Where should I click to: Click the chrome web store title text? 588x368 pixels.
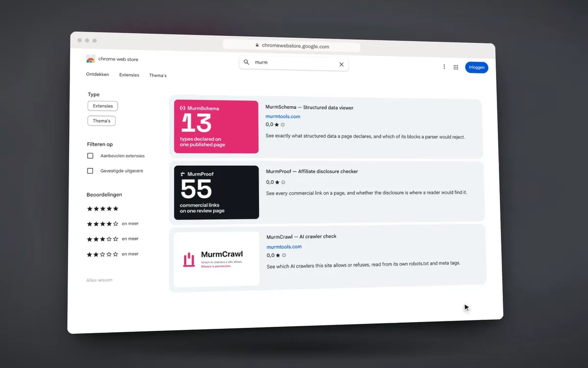(118, 59)
